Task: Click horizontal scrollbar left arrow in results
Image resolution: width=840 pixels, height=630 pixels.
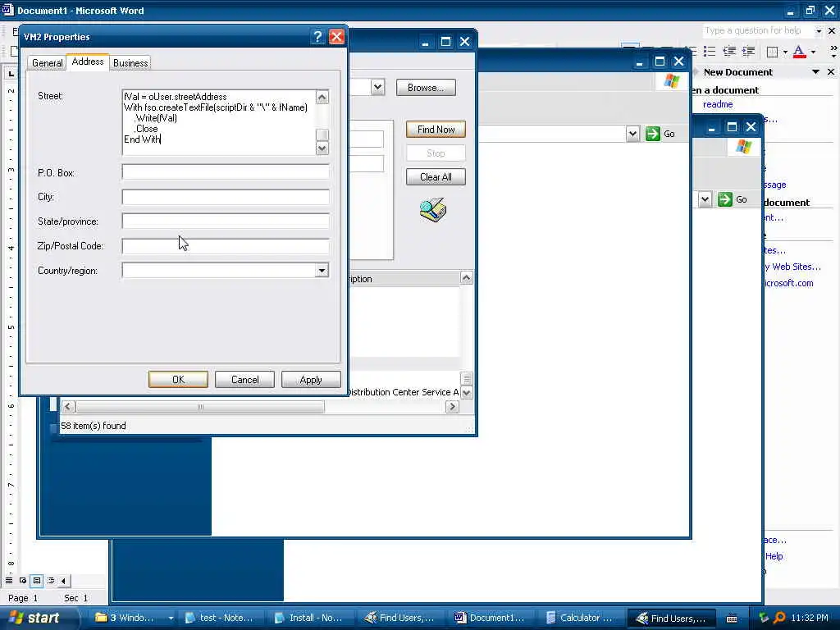Action: pyautogui.click(x=68, y=407)
